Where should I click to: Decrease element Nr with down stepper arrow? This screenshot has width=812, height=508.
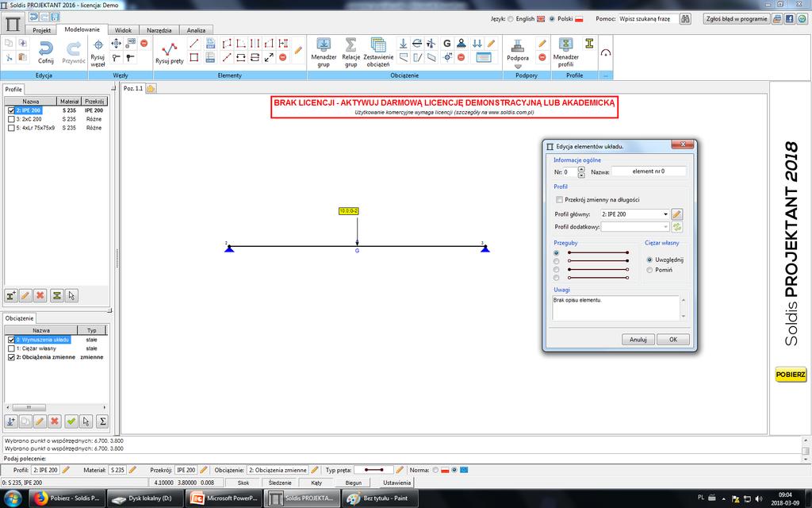(581, 175)
